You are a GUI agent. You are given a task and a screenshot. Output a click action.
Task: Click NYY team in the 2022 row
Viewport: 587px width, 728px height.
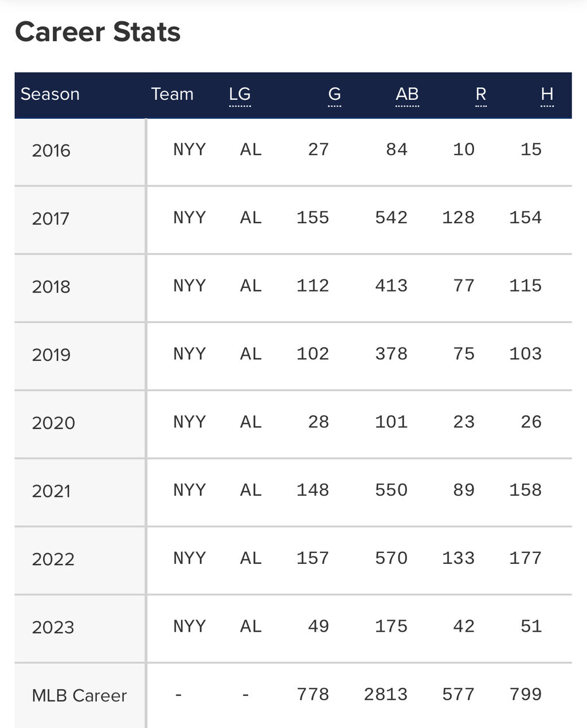(x=189, y=558)
